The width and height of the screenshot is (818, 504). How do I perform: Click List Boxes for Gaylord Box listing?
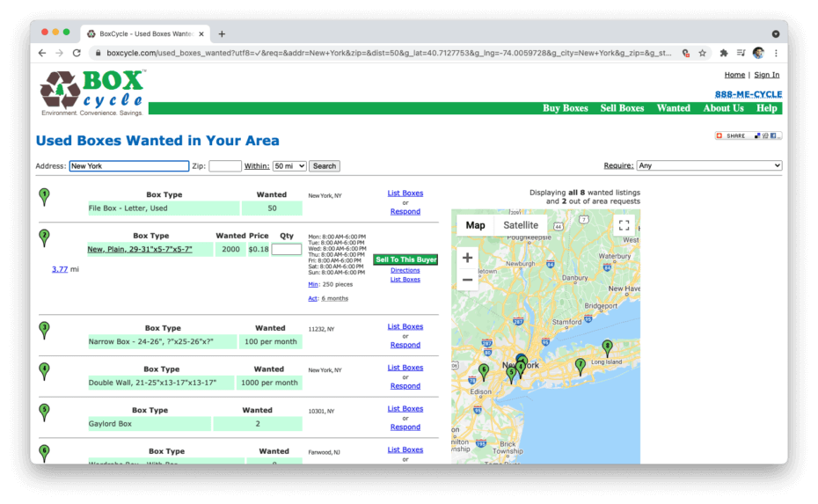coord(405,408)
